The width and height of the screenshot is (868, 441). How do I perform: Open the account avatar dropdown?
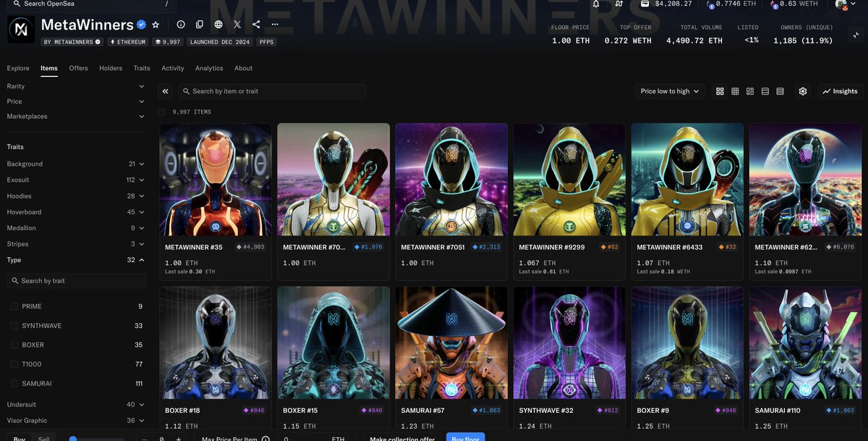pyautogui.click(x=846, y=4)
